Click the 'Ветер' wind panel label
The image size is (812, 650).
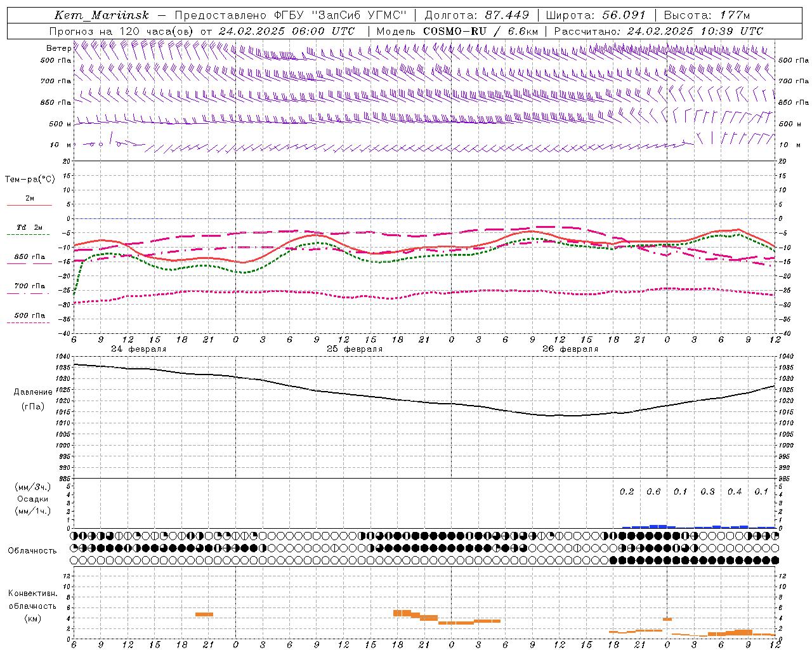coord(58,48)
